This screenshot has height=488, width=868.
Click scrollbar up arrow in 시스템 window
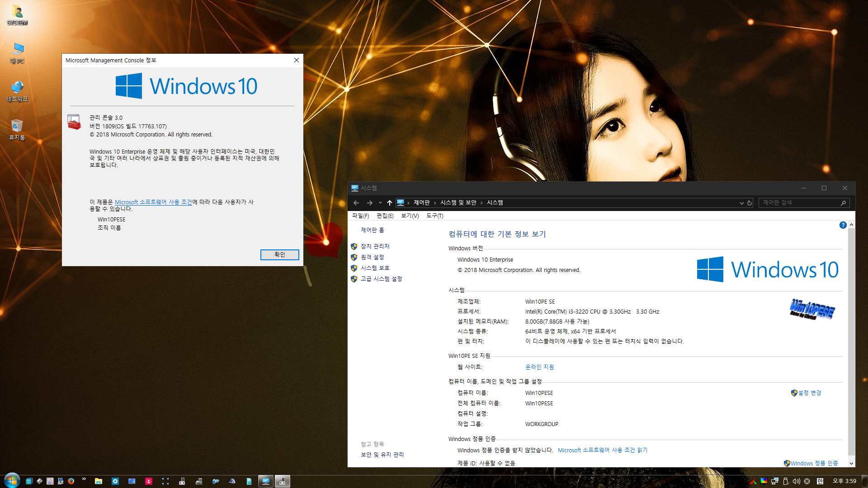[851, 225]
